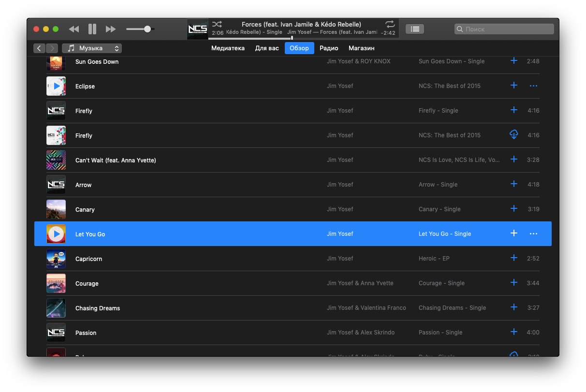Click the now-playing NCS album artwork

[198, 29]
